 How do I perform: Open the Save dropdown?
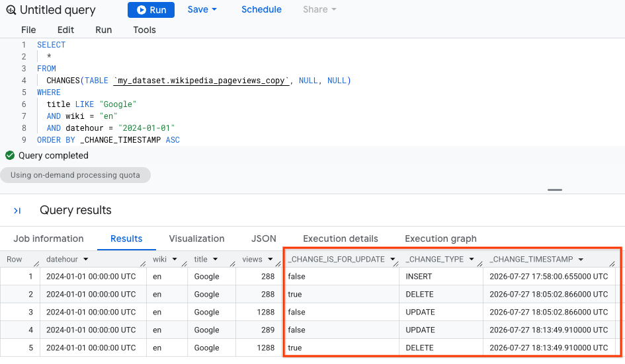point(202,9)
